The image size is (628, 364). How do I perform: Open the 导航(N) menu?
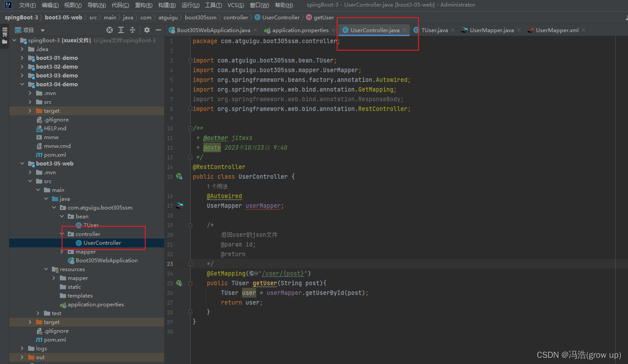pyautogui.click(x=96, y=5)
